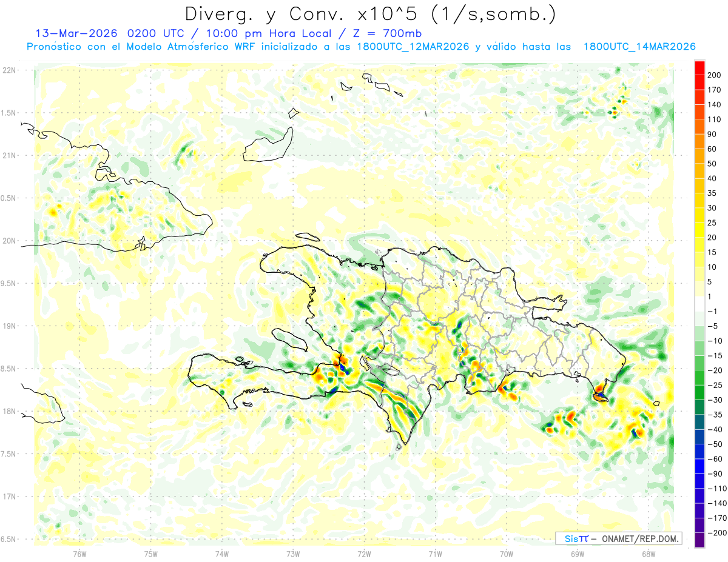Click the -40 colorbar label
The image size is (728, 562).
[x=716, y=429]
